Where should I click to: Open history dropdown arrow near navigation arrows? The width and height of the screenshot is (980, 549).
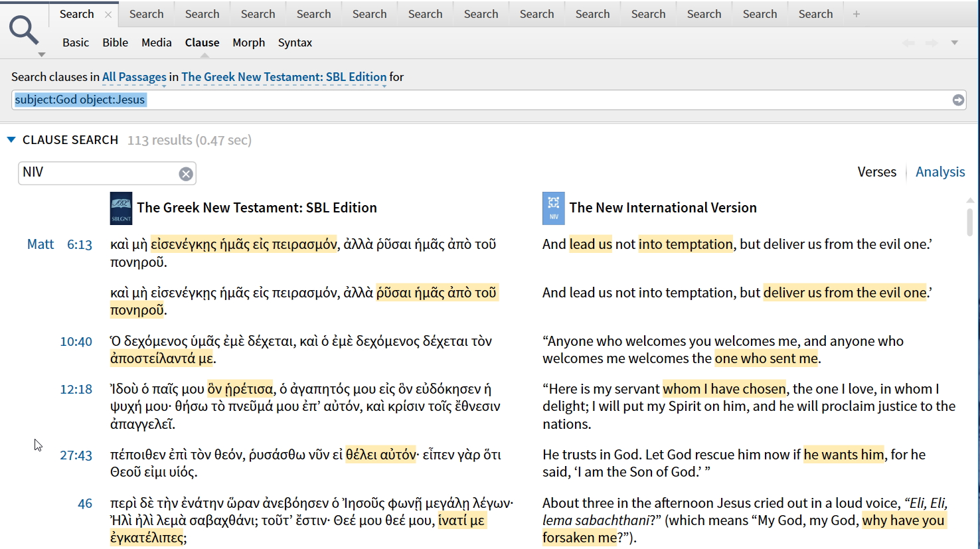(955, 43)
